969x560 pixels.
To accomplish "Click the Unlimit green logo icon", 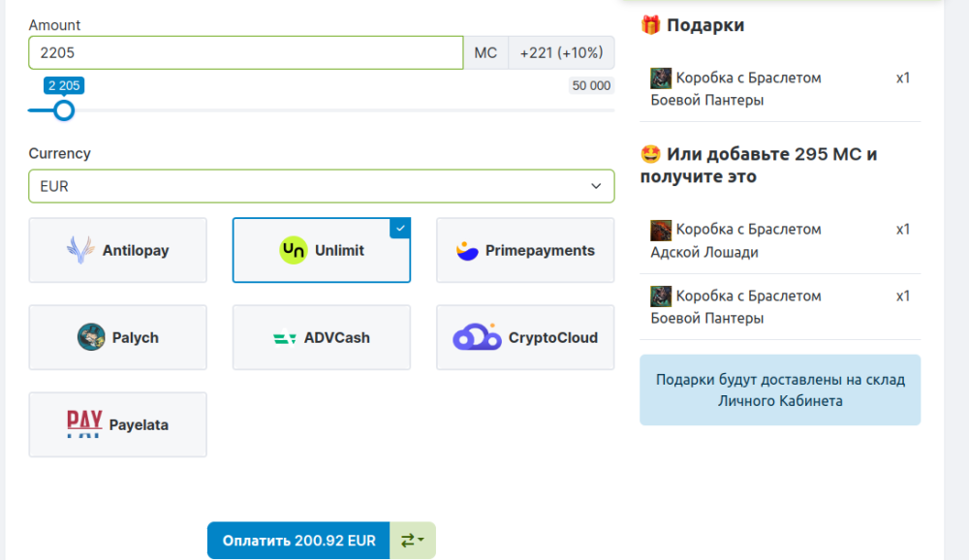I will tap(293, 250).
